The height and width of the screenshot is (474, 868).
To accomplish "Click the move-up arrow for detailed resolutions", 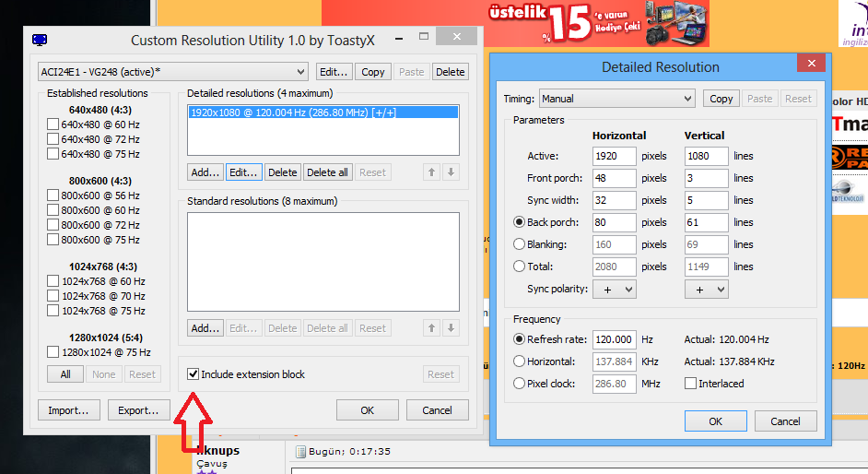I will click(x=432, y=172).
